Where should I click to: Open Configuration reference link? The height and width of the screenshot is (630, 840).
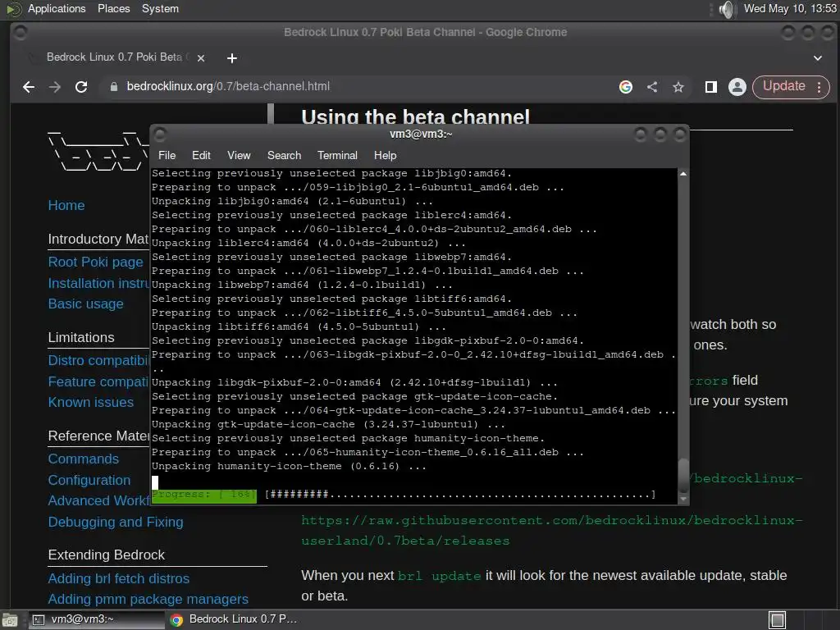[x=89, y=480]
